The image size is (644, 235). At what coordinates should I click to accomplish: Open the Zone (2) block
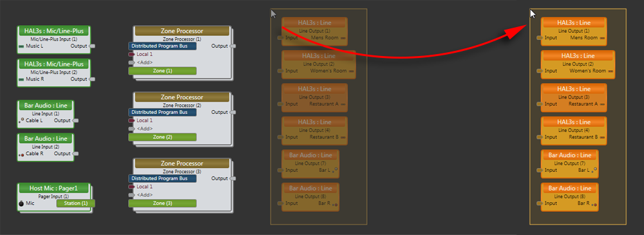pyautogui.click(x=162, y=136)
